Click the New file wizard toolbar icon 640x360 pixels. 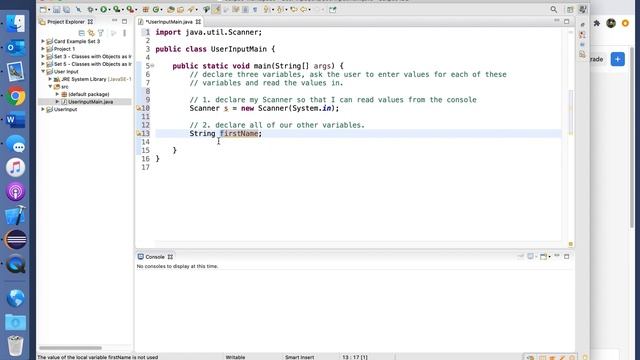pyautogui.click(x=42, y=9)
